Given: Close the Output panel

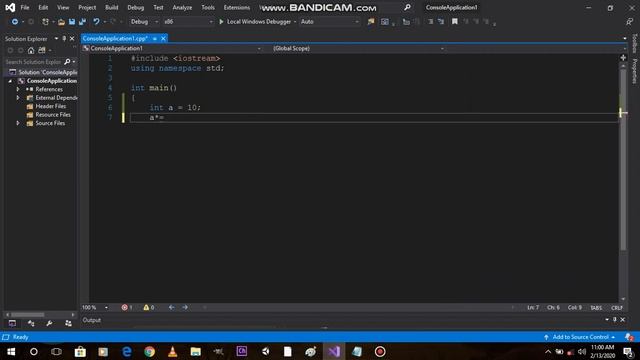Looking at the screenshot, I should click(x=623, y=320).
